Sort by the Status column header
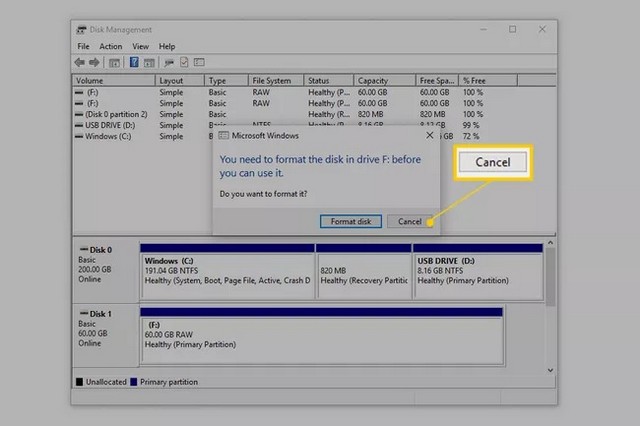This screenshot has height=426, width=640. [x=329, y=80]
